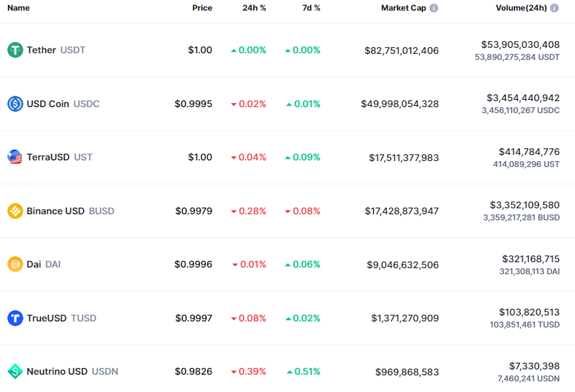Sort by Market Cap column header
Image resolution: width=575 pixels, height=392 pixels.
[403, 8]
